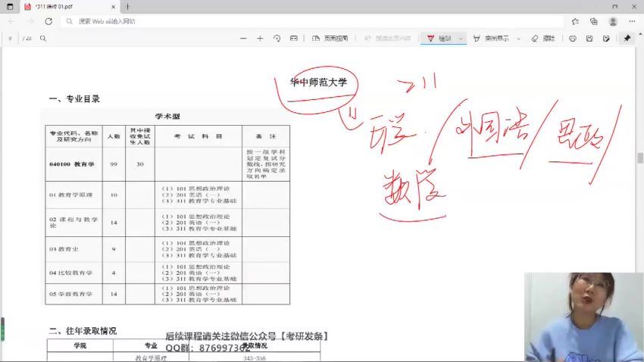Expand the highlight color dropdown arrow
The width and height of the screenshot is (644, 362).
519,39
